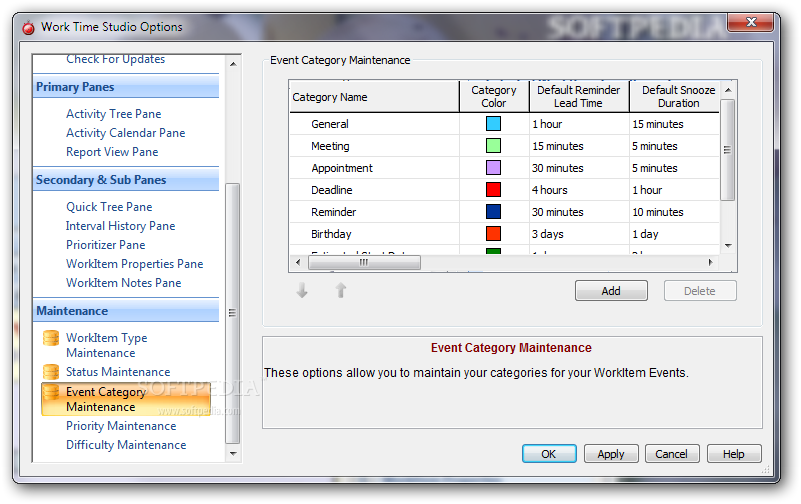Image resolution: width=801 pixels, height=504 pixels.
Task: Open Priority Maintenance page
Action: click(121, 426)
